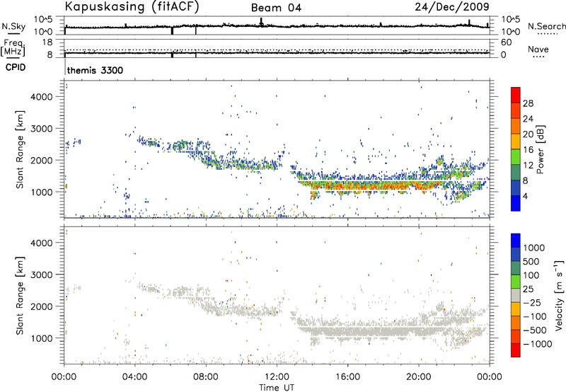Click '1000' tick on velocity panel axis
The image size is (566, 392).
coord(41,338)
